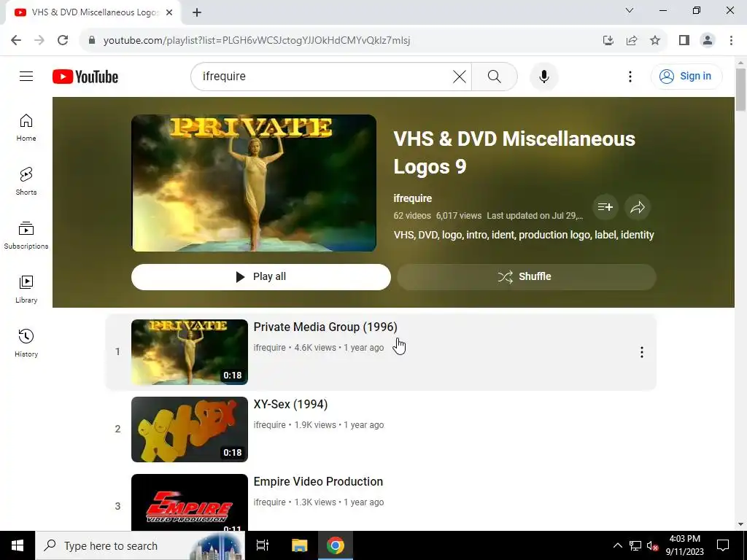747x560 pixels.
Task: Click the Sign in button
Action: tap(686, 76)
